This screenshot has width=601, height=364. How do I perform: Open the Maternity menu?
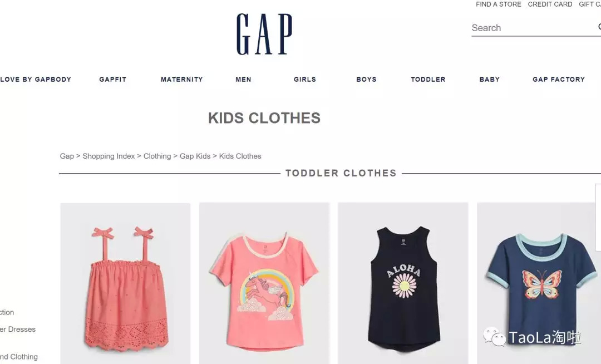pos(181,80)
